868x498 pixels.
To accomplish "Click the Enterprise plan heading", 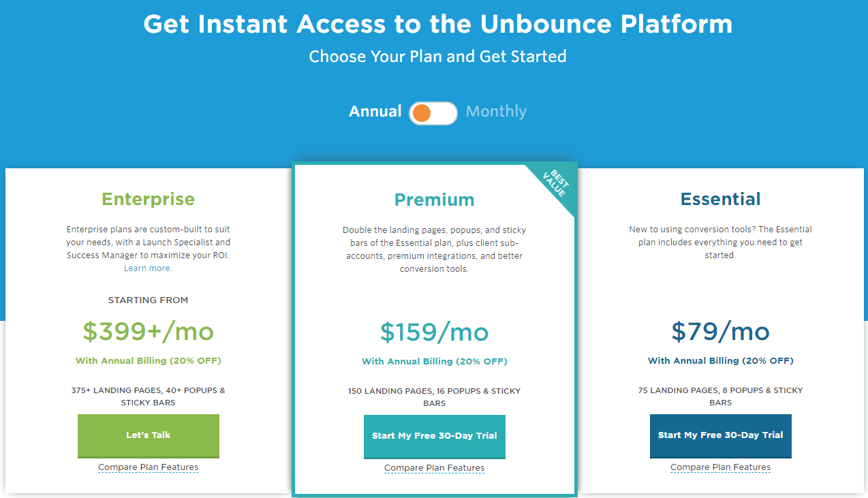I will coord(149,199).
